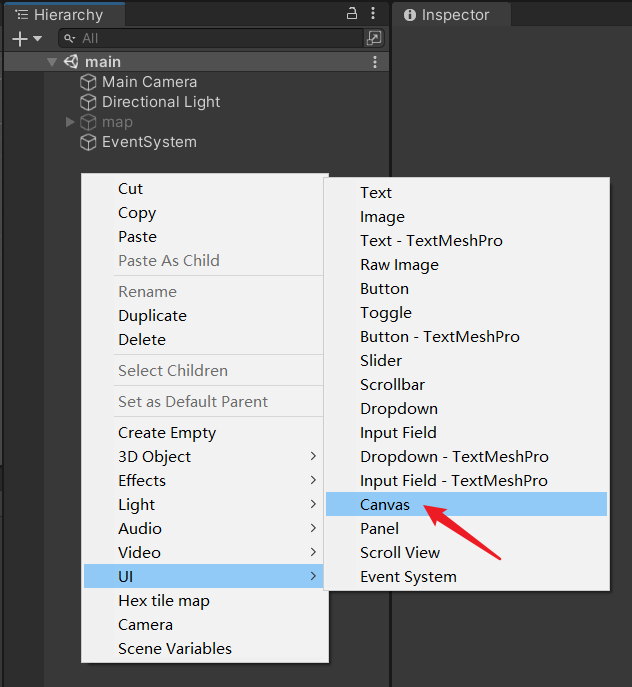This screenshot has width=632, height=687.
Task: Create a plain Button UI element
Action: [466, 289]
